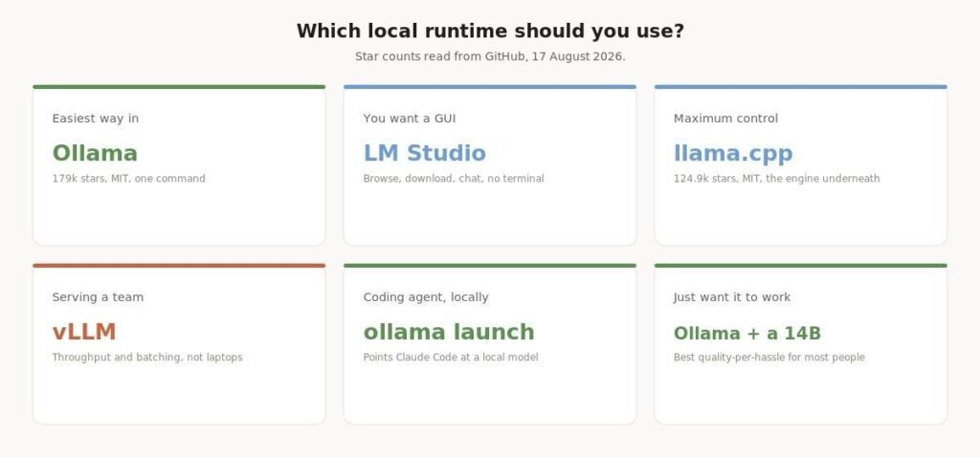Click the green "Ollama" card title
The height and width of the screenshot is (457, 980).
click(95, 153)
